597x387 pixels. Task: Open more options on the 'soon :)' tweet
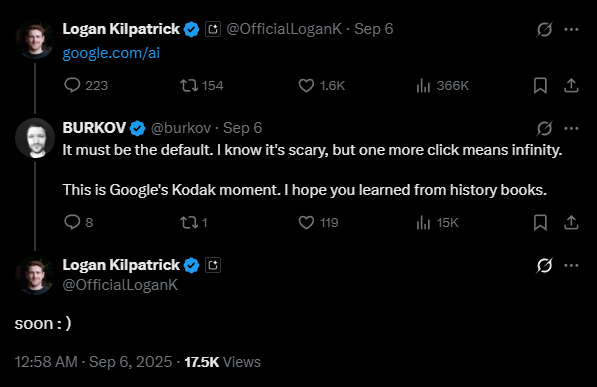pyautogui.click(x=571, y=265)
